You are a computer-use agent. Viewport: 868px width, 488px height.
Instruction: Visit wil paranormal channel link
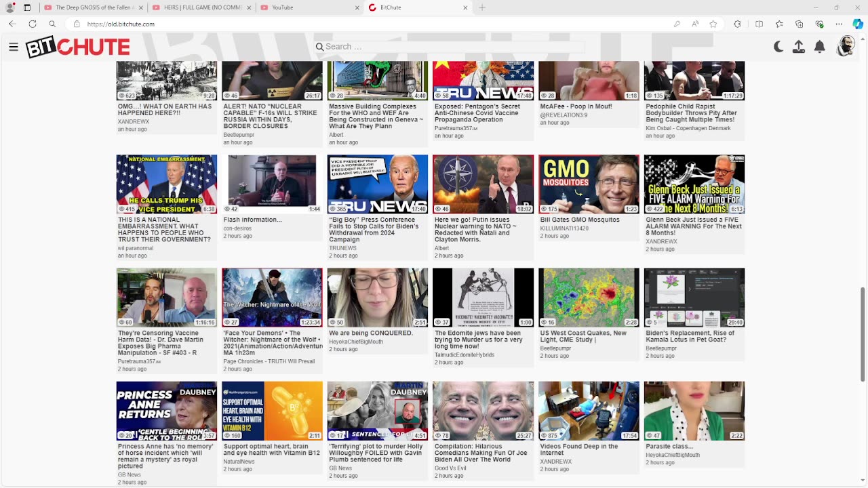pyautogui.click(x=136, y=248)
